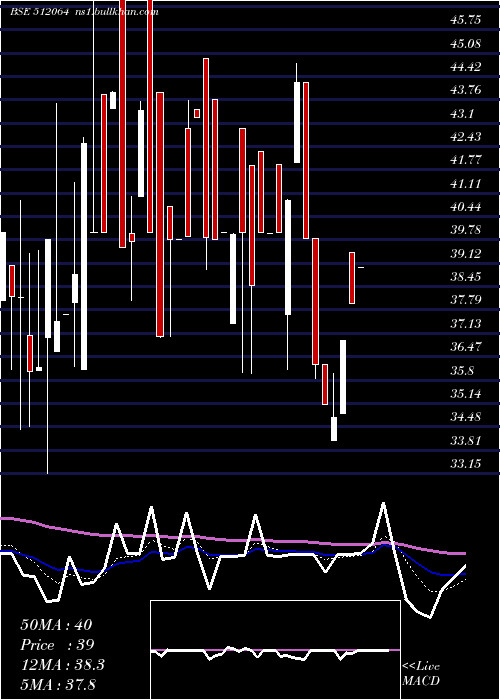Click the 37.13 price axis value

466,323
